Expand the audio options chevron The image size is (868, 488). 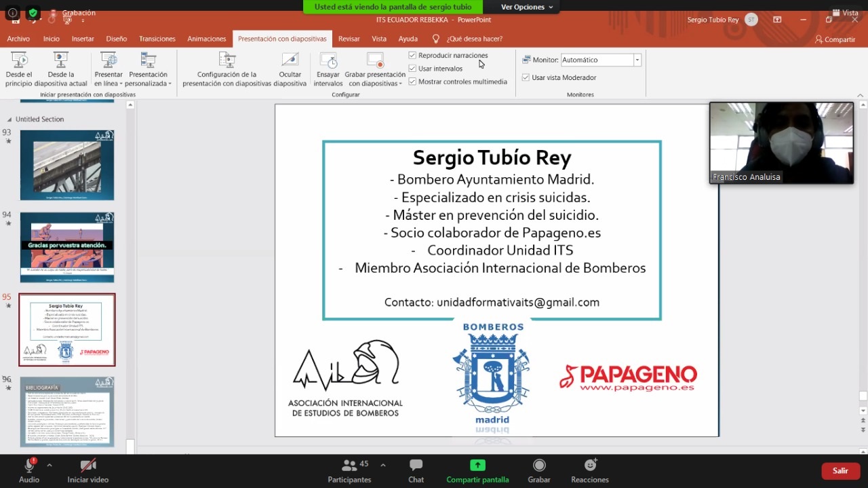[x=49, y=465]
